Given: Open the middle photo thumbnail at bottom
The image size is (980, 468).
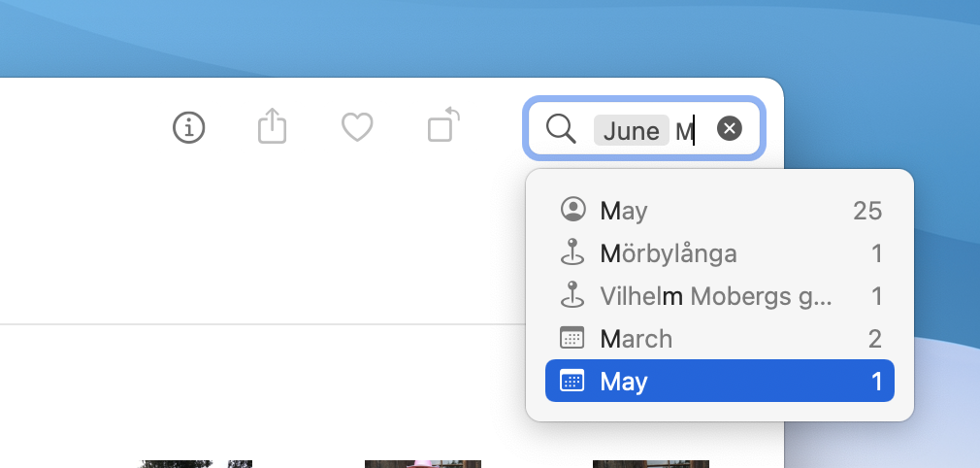Looking at the screenshot, I should coord(423,464).
